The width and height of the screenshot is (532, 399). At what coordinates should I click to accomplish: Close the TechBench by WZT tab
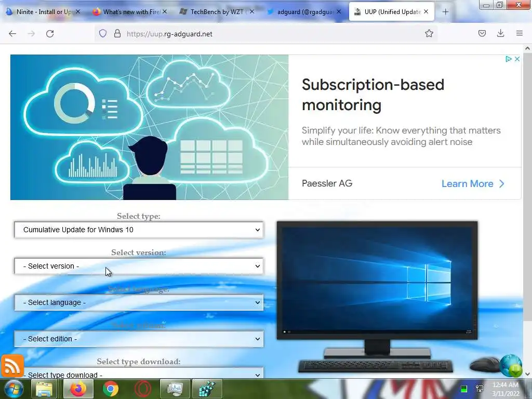[252, 11]
